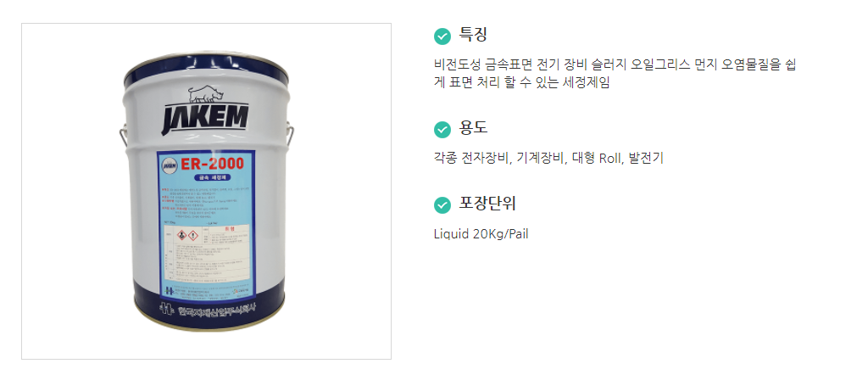868x386 pixels.
Task: Select the 용도 heading
Action: [473, 128]
